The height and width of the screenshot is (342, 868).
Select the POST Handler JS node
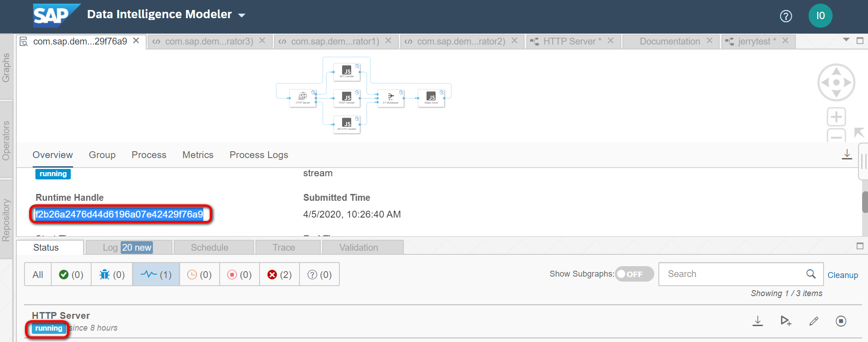point(347,98)
